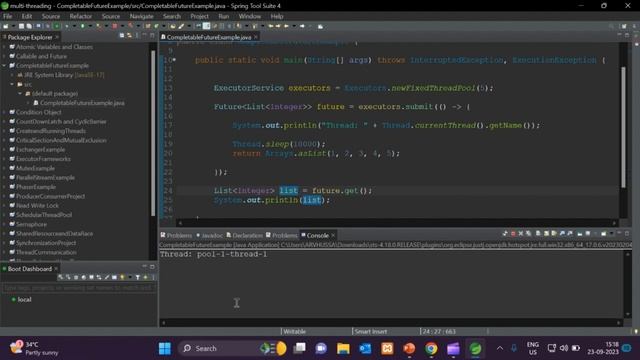
Task: Select the ProducerConsumerProject project
Action: tap(51, 196)
